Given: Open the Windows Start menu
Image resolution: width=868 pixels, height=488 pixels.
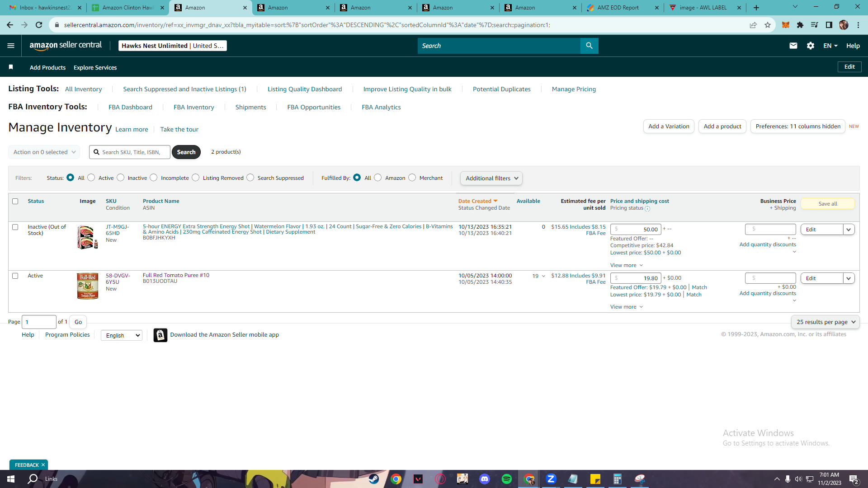Looking at the screenshot, I should 11,479.
